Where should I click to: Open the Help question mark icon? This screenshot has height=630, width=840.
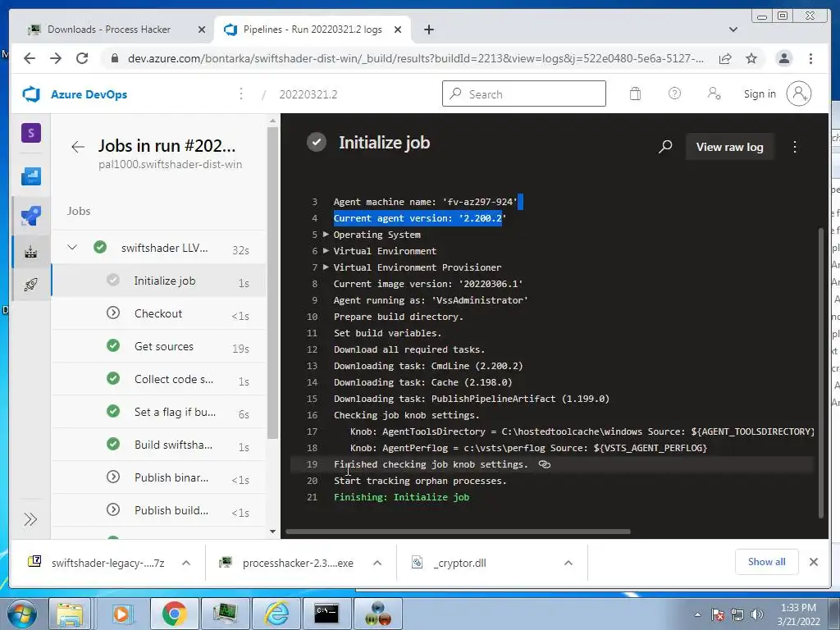point(674,94)
